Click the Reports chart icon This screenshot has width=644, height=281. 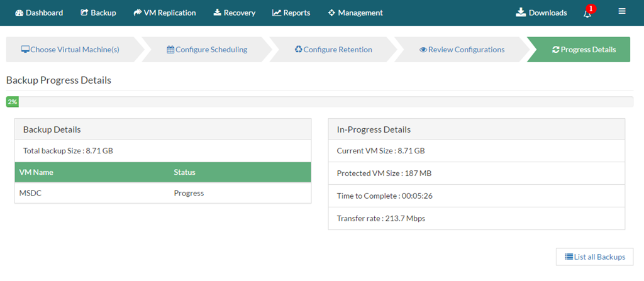coord(277,13)
